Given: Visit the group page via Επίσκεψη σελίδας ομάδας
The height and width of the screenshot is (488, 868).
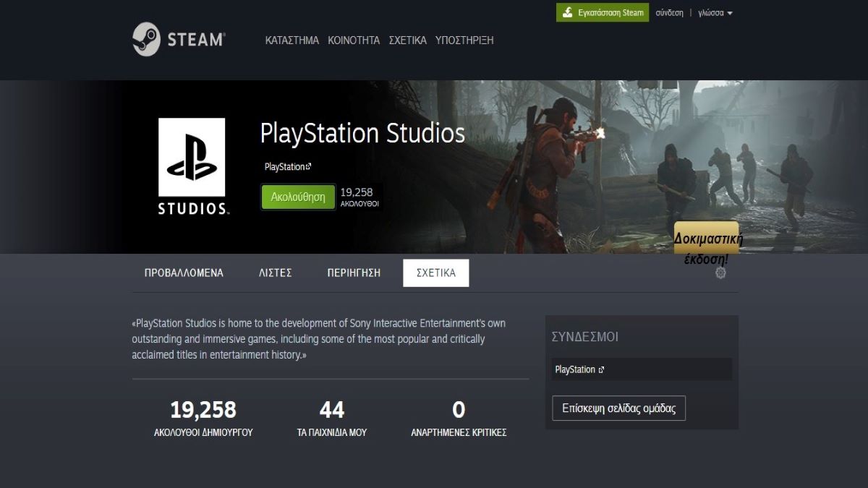Looking at the screenshot, I should coord(618,407).
